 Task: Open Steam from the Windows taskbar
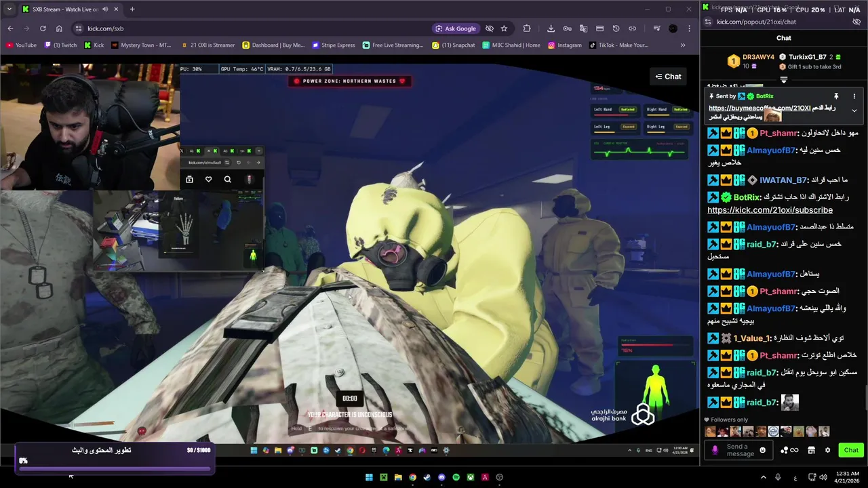427,477
